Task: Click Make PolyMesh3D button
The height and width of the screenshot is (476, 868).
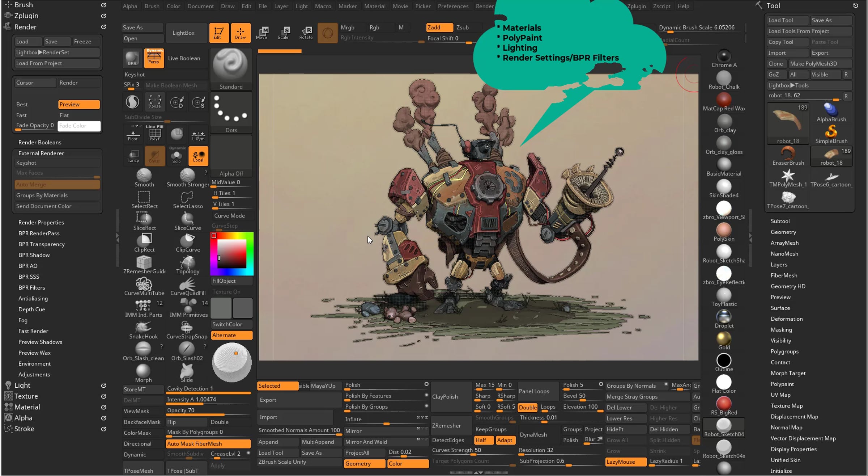Action: 820,64
